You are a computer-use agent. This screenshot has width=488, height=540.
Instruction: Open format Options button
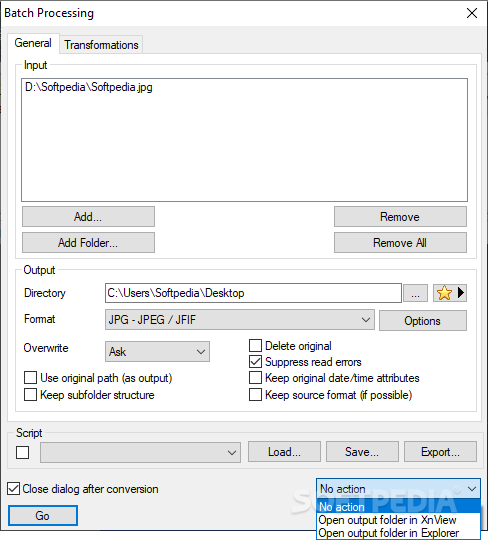423,321
